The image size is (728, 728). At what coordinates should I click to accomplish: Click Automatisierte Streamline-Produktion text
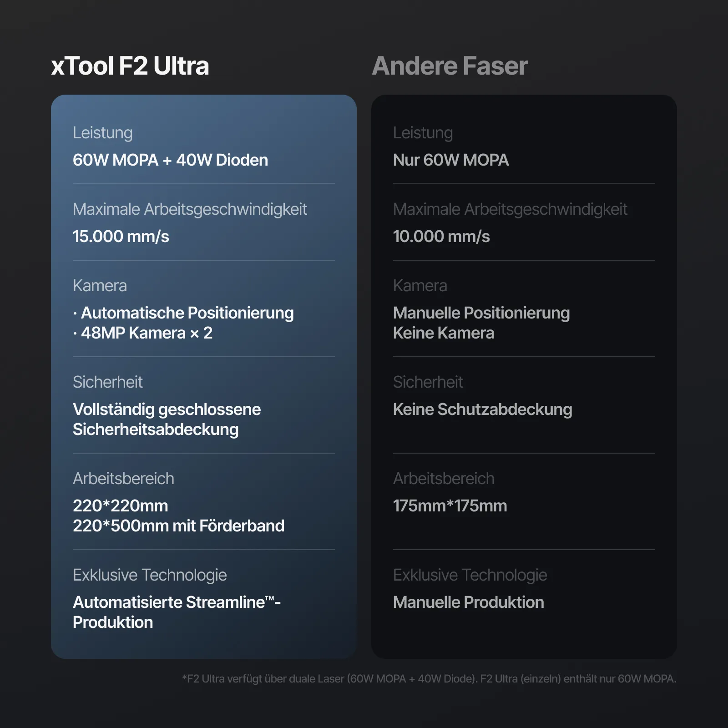click(x=177, y=612)
